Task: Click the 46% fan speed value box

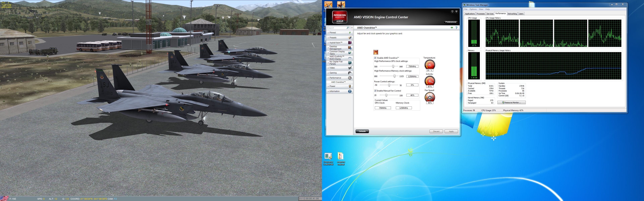Action: (412, 95)
